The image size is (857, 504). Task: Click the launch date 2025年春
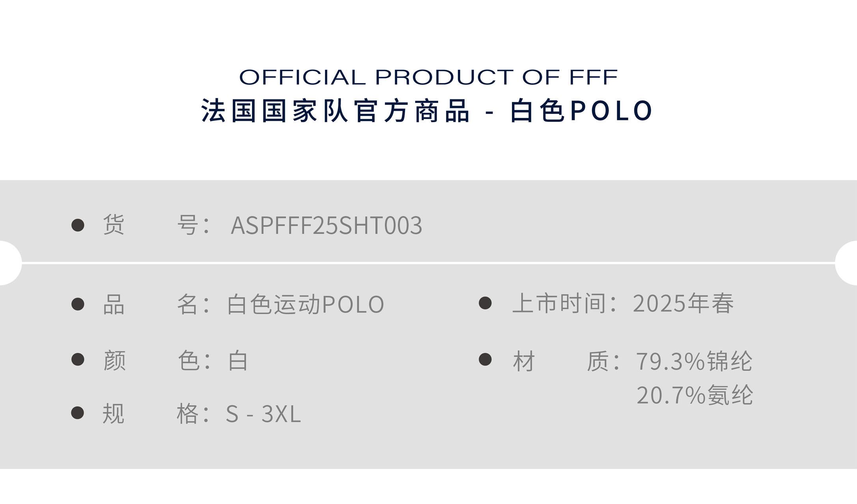683,304
